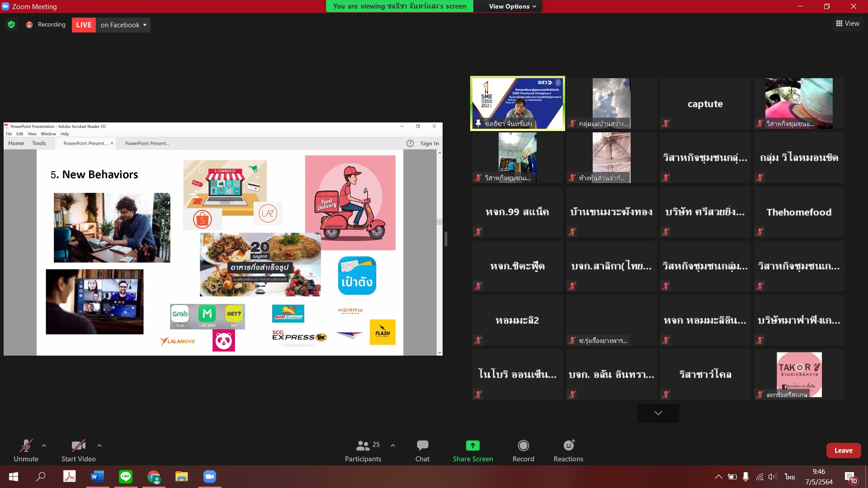Click the Share Screen icon
This screenshot has width=868, height=488.
click(x=472, y=446)
